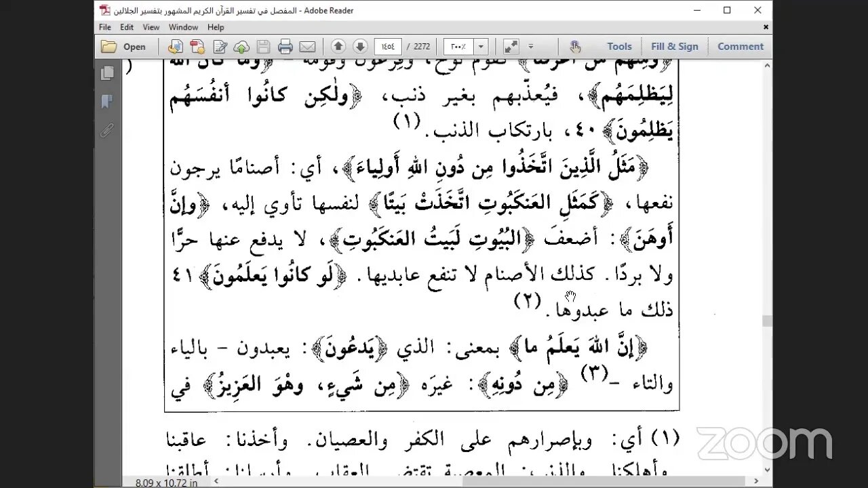
Task: Open the Edit menu
Action: (x=127, y=27)
